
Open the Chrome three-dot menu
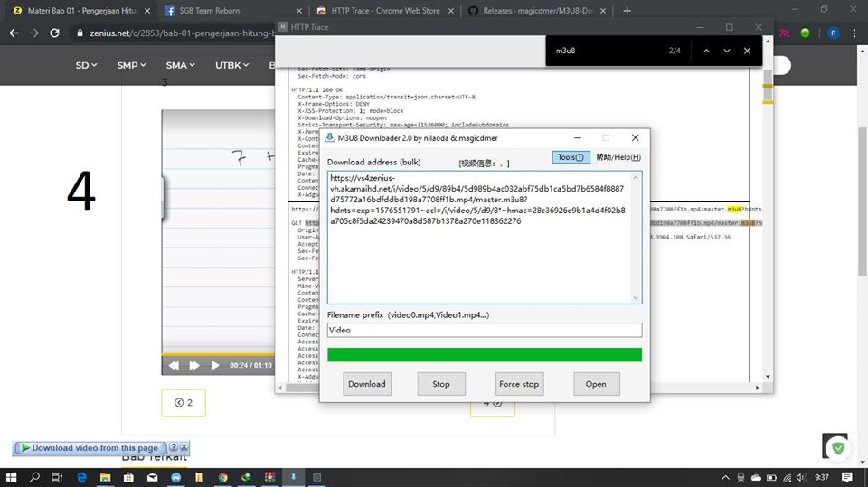(854, 33)
